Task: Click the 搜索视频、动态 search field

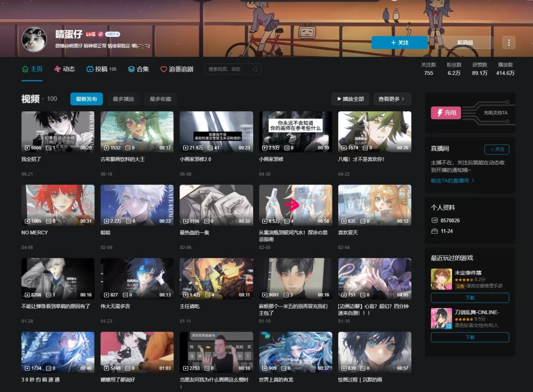Action: coord(229,69)
